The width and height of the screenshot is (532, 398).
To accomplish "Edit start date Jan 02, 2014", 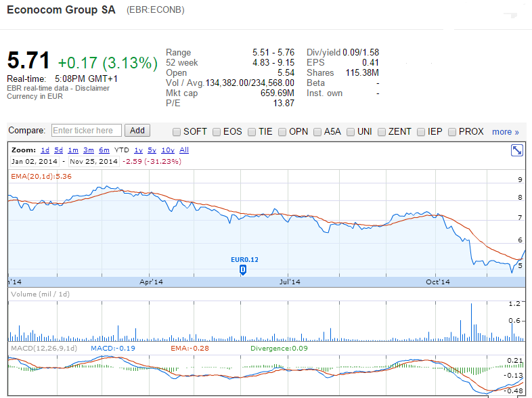I will pos(35,162).
